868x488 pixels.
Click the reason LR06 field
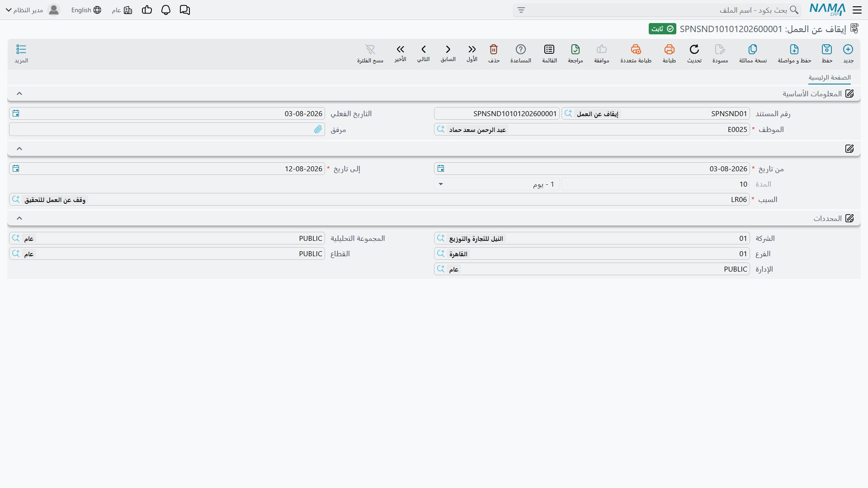[379, 199]
